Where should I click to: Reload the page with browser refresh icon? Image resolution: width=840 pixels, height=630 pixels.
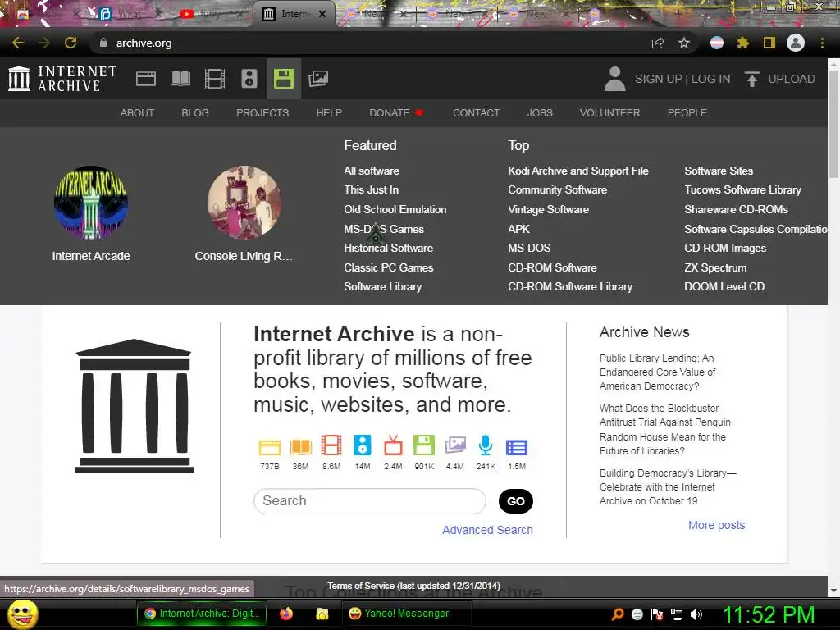coord(71,43)
